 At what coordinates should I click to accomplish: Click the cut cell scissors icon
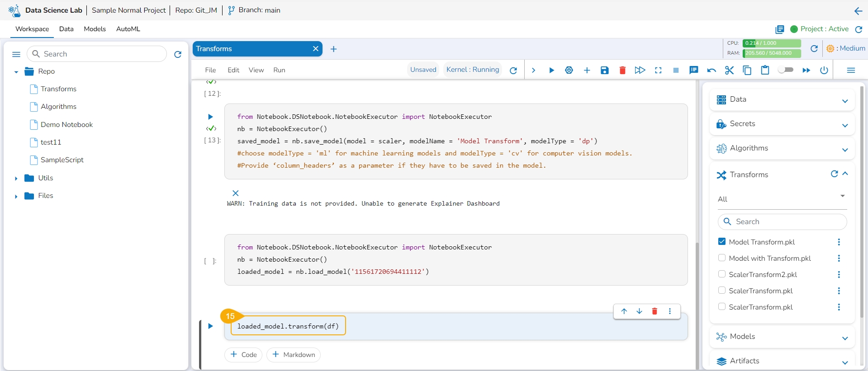pos(729,70)
